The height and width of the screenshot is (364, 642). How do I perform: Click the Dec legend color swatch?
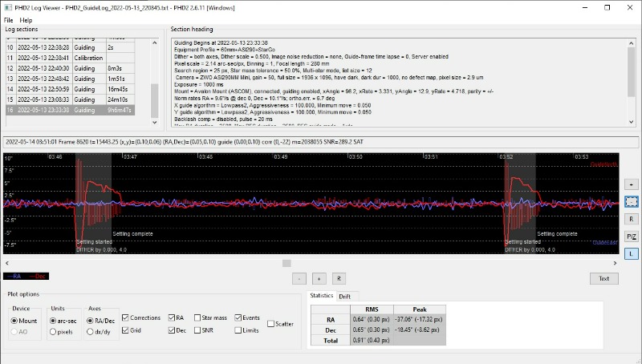tap(38, 276)
